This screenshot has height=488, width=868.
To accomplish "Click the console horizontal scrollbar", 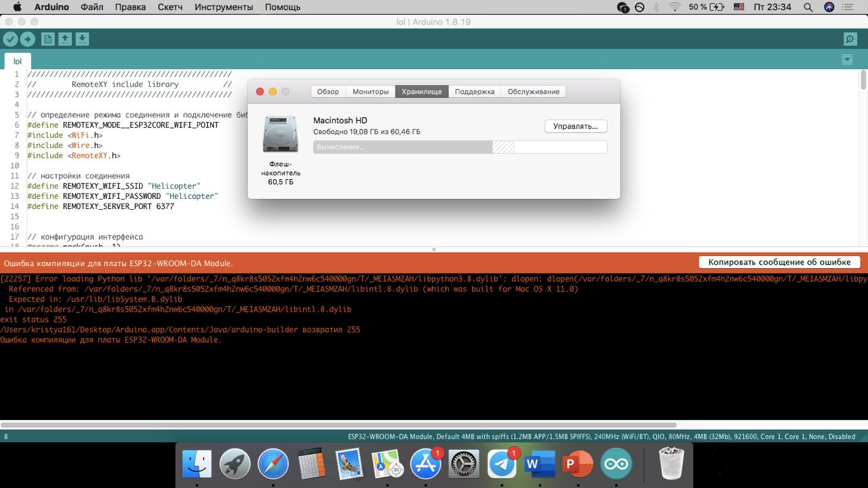I will 339,425.
